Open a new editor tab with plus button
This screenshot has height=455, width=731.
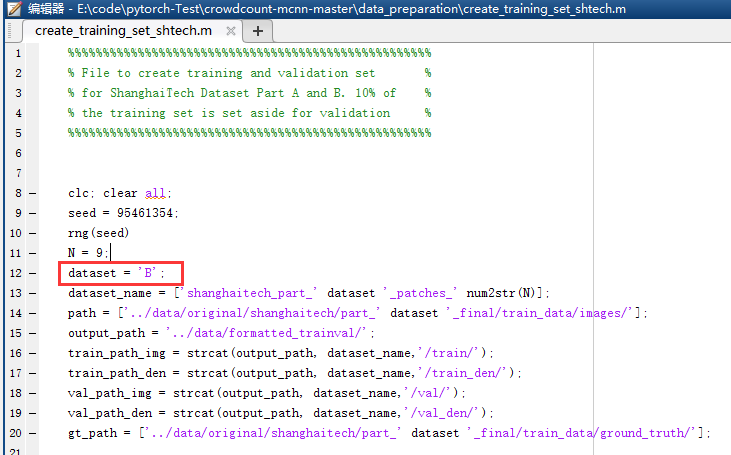click(257, 31)
